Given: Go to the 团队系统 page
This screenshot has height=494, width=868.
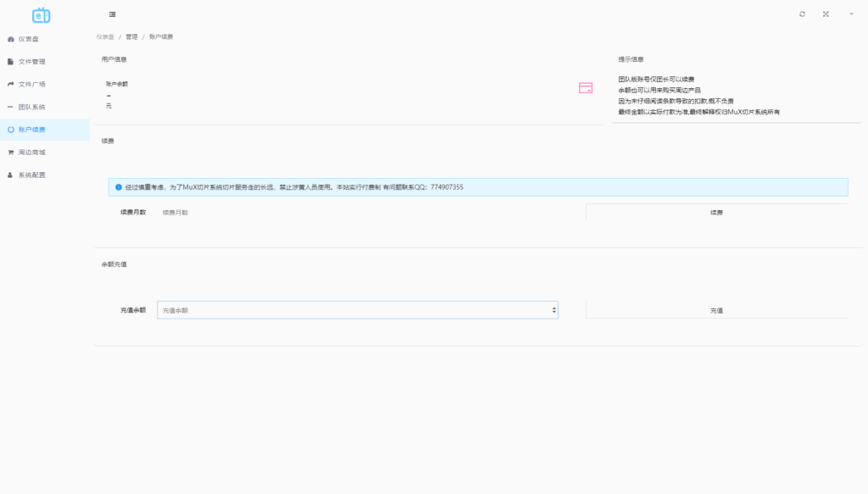Looking at the screenshot, I should (x=34, y=107).
